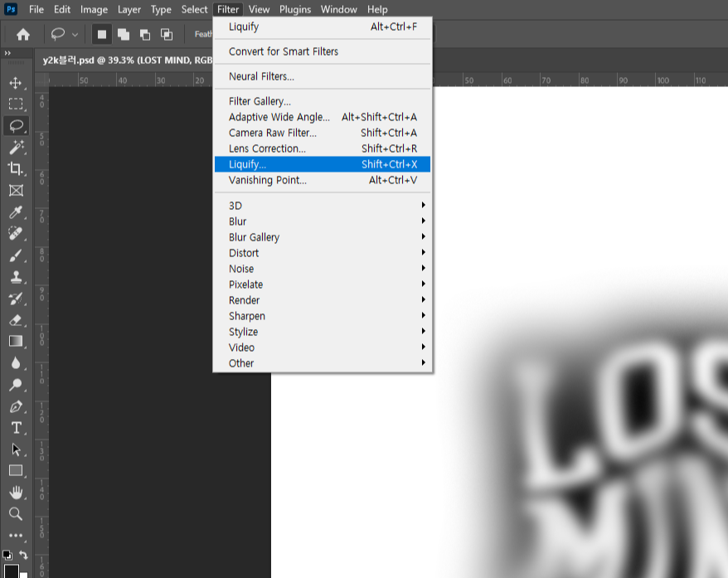This screenshot has height=578, width=728.
Task: Expand the Stylize filter submenu
Action: point(323,332)
